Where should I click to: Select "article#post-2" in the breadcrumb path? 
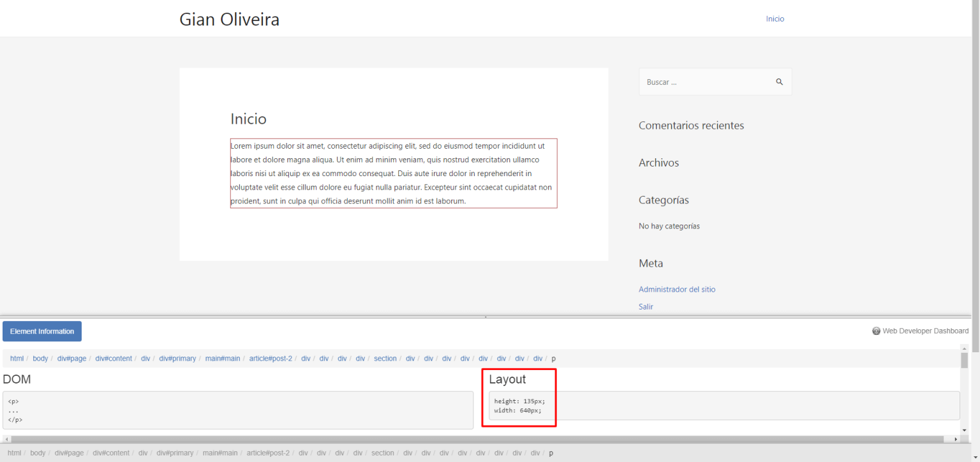click(271, 358)
